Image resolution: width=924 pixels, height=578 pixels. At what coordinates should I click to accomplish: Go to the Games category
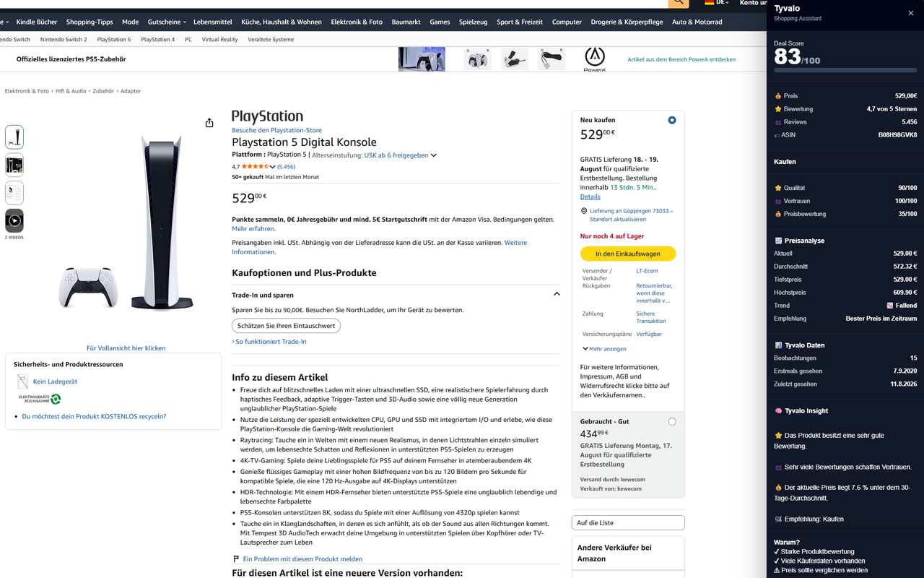coord(440,22)
